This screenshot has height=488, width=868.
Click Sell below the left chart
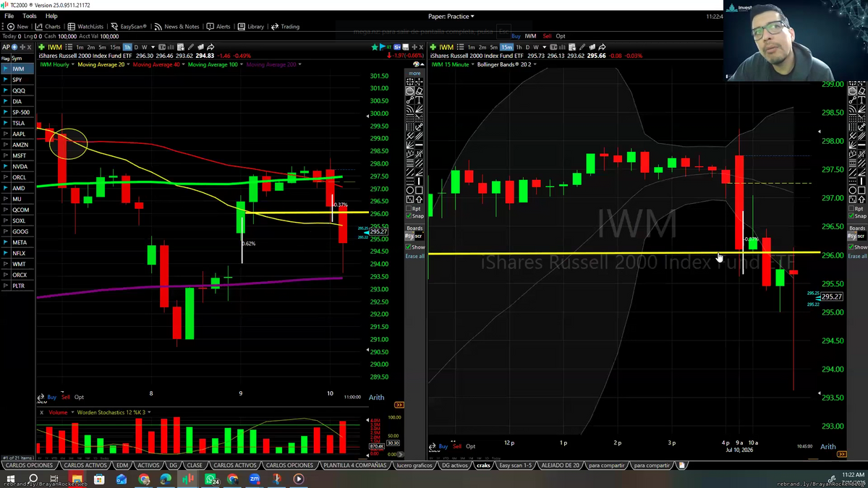(x=66, y=397)
